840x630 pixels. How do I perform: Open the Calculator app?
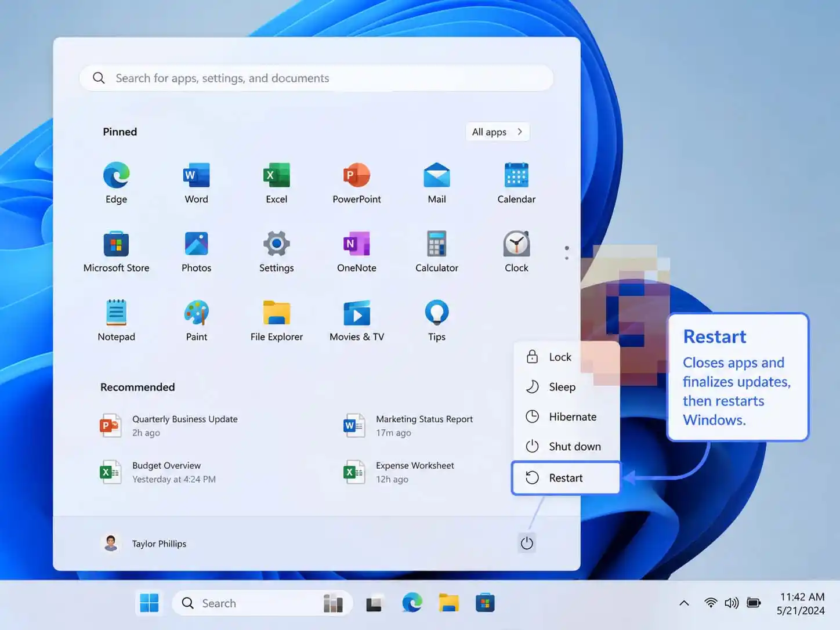[x=437, y=252]
